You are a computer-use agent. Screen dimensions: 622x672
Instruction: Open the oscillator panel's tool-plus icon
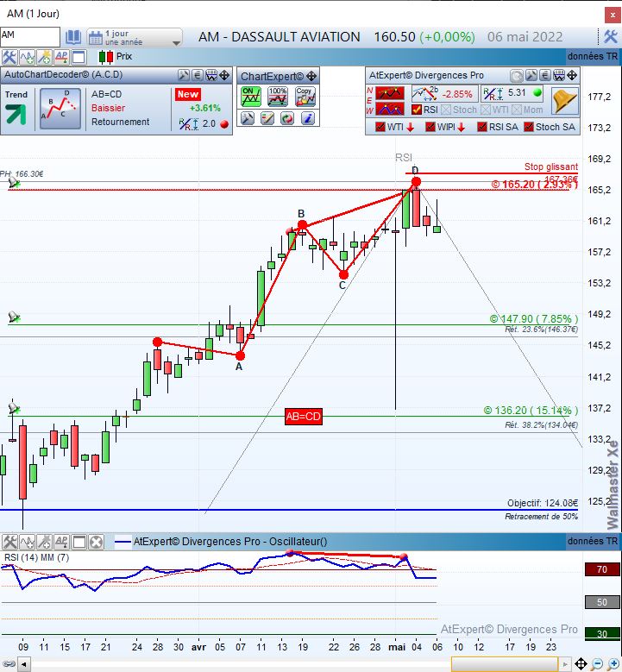coord(44,542)
